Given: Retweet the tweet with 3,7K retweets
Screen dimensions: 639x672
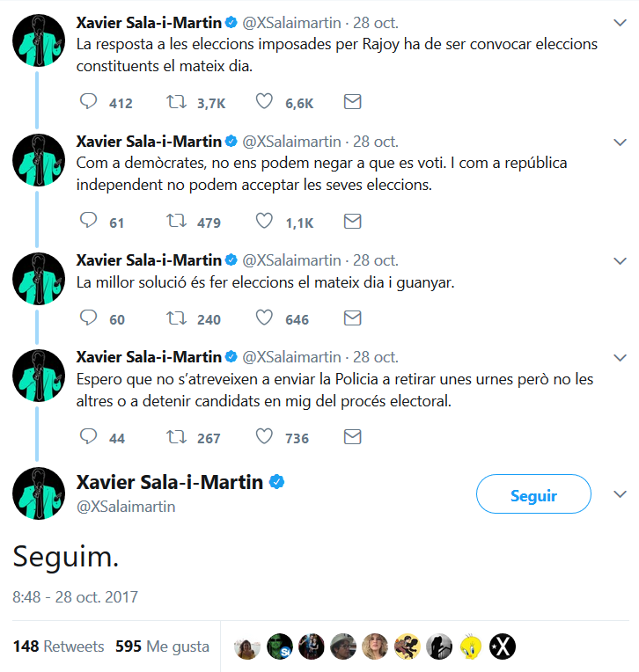Looking at the screenshot, I should [176, 103].
